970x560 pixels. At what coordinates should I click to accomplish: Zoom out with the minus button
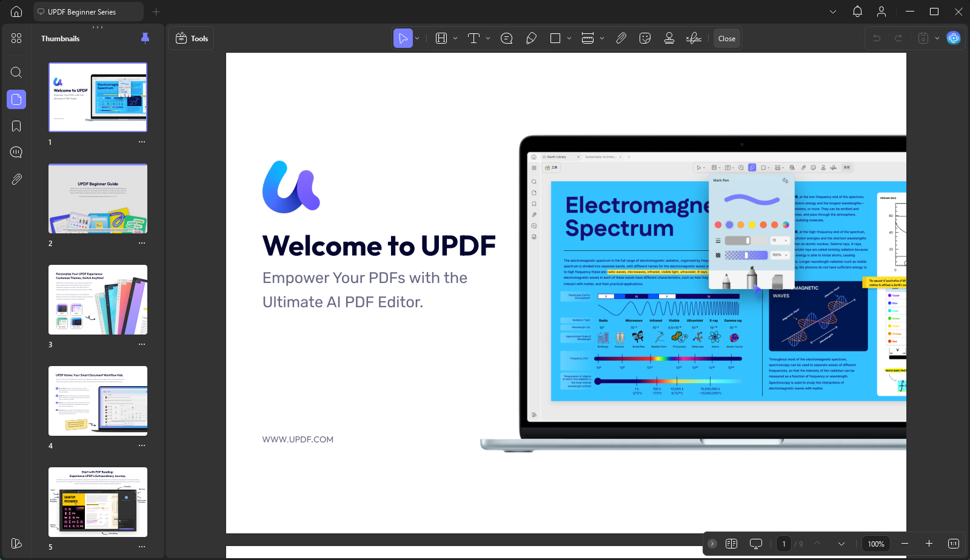tap(905, 544)
